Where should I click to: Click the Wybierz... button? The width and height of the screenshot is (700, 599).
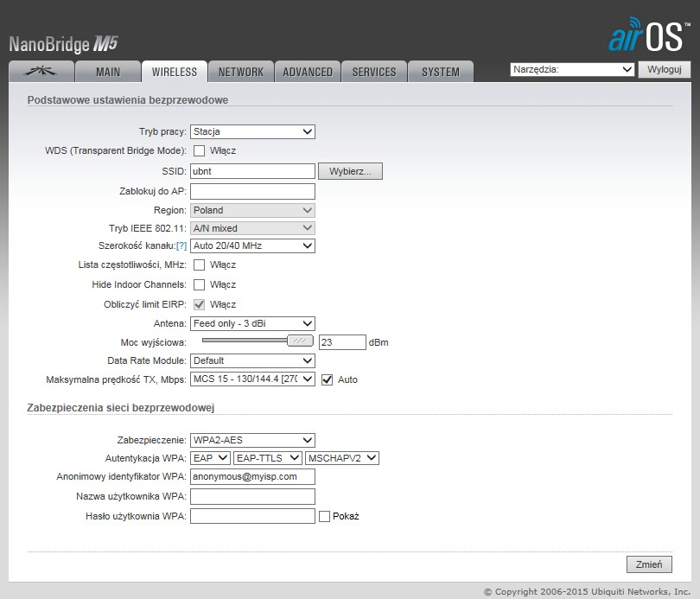click(350, 171)
